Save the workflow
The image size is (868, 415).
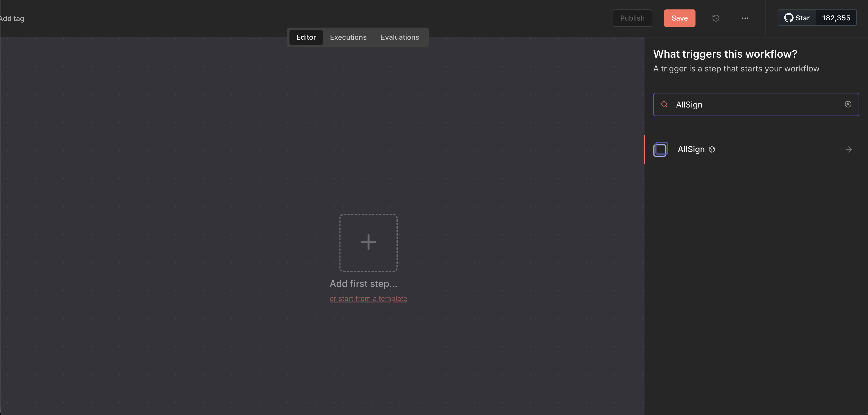pos(679,18)
